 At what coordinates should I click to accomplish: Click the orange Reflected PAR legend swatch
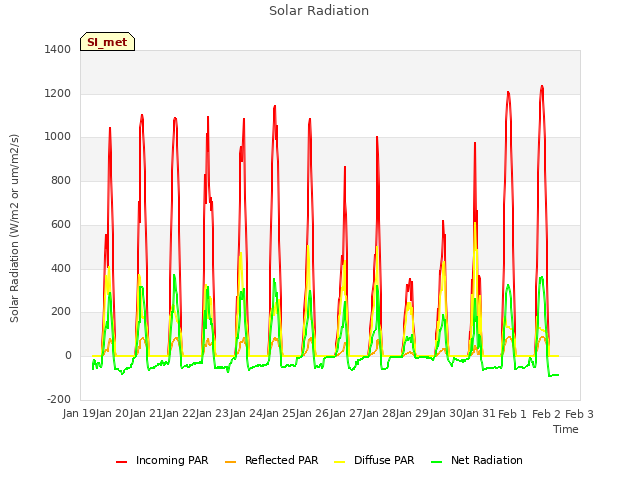[230, 462]
